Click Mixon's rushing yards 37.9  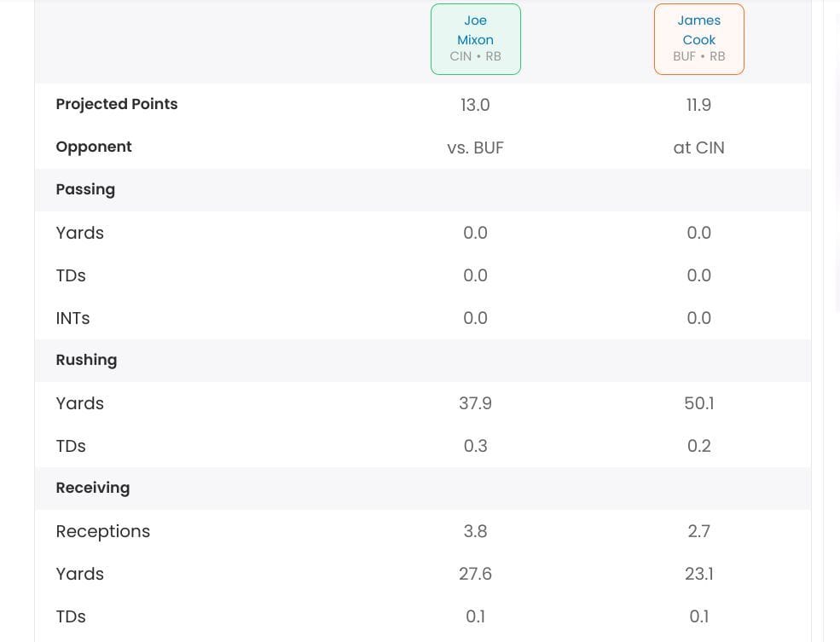(x=475, y=403)
